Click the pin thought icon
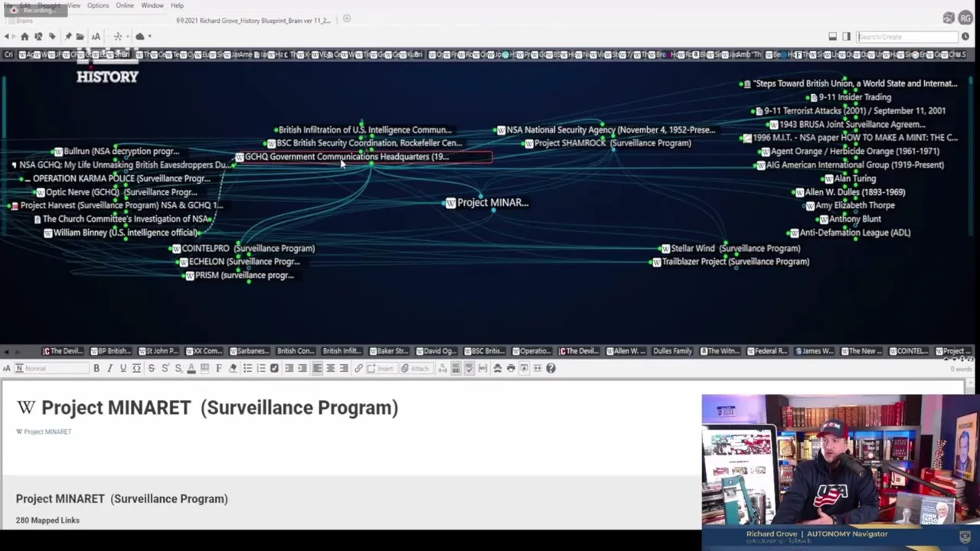The width and height of the screenshot is (980, 551). (68, 37)
